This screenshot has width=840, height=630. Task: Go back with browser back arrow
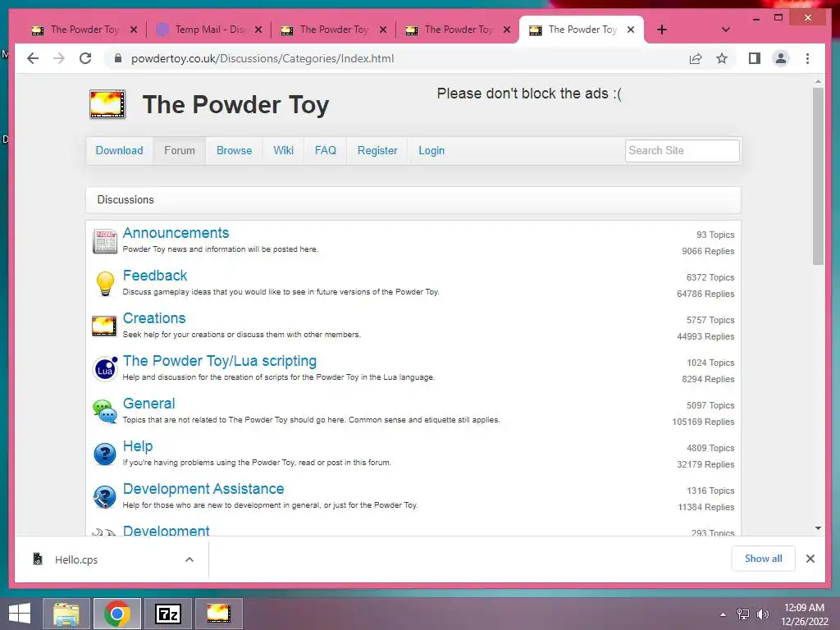coord(33,58)
